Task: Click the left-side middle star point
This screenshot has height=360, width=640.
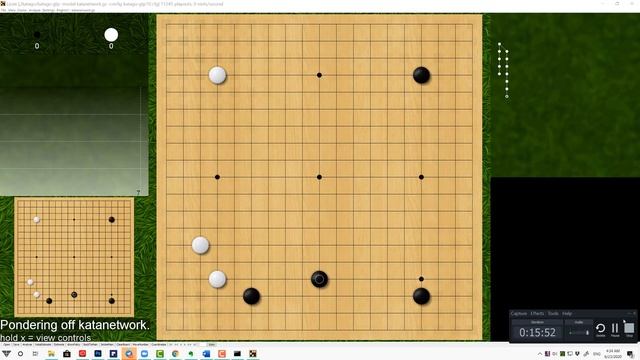Action: click(217, 177)
